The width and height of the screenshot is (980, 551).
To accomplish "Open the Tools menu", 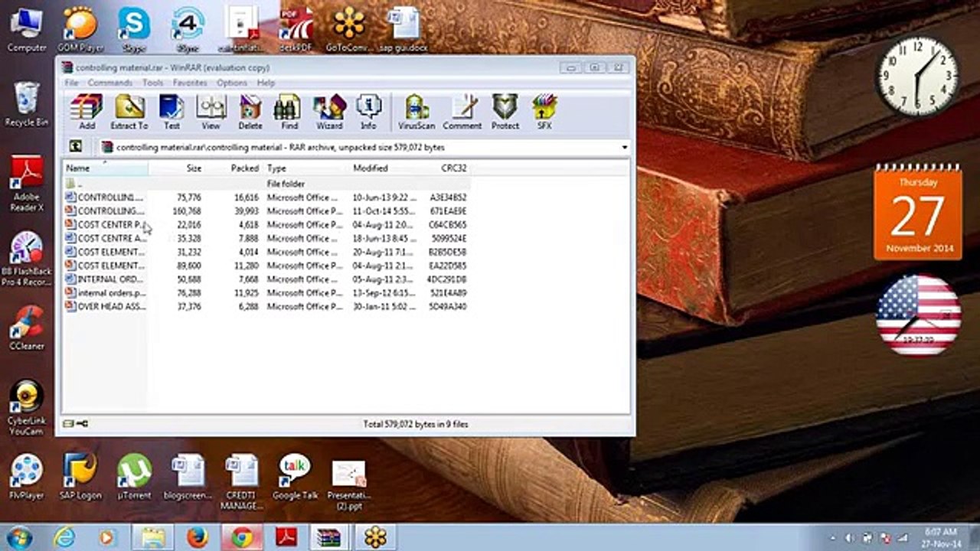I will [x=152, y=83].
